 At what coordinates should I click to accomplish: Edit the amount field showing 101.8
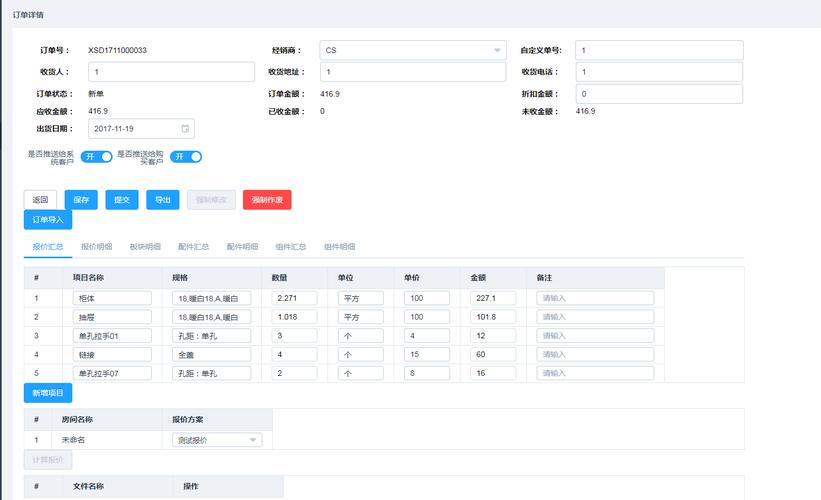click(x=493, y=317)
